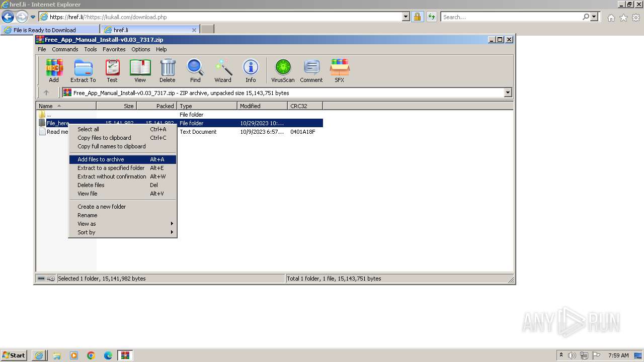Click the volume icon in system tray
Viewport: 644px width, 362px height.
572,355
